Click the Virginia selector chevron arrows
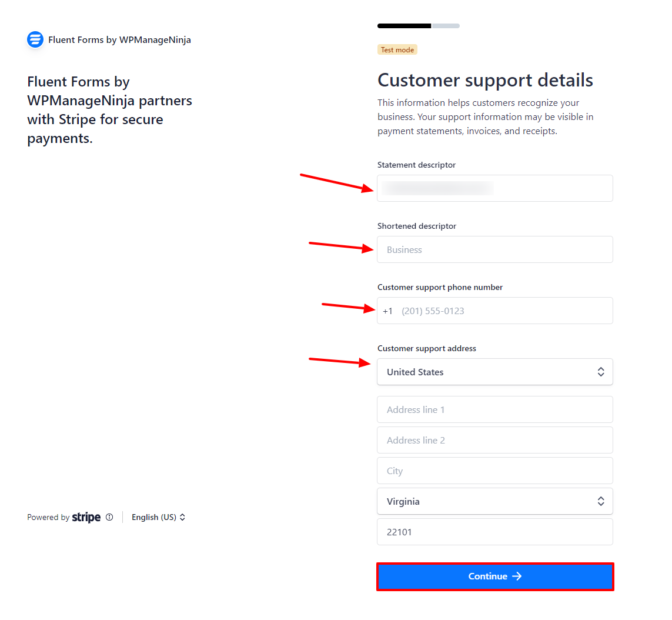This screenshot has height=620, width=672. click(601, 501)
